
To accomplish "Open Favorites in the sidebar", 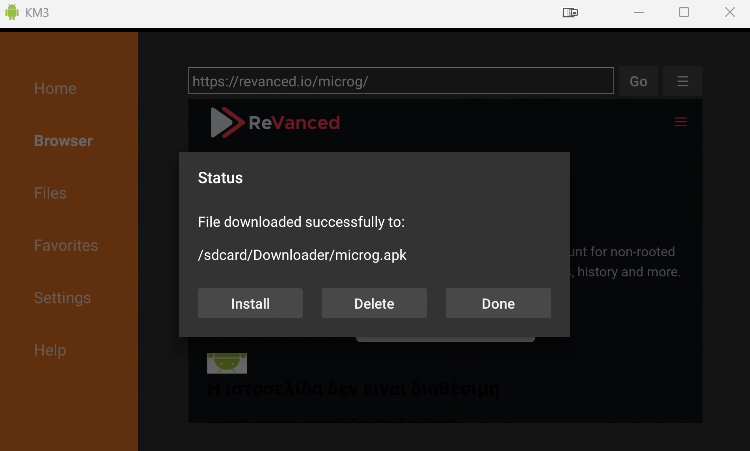I will tap(66, 245).
